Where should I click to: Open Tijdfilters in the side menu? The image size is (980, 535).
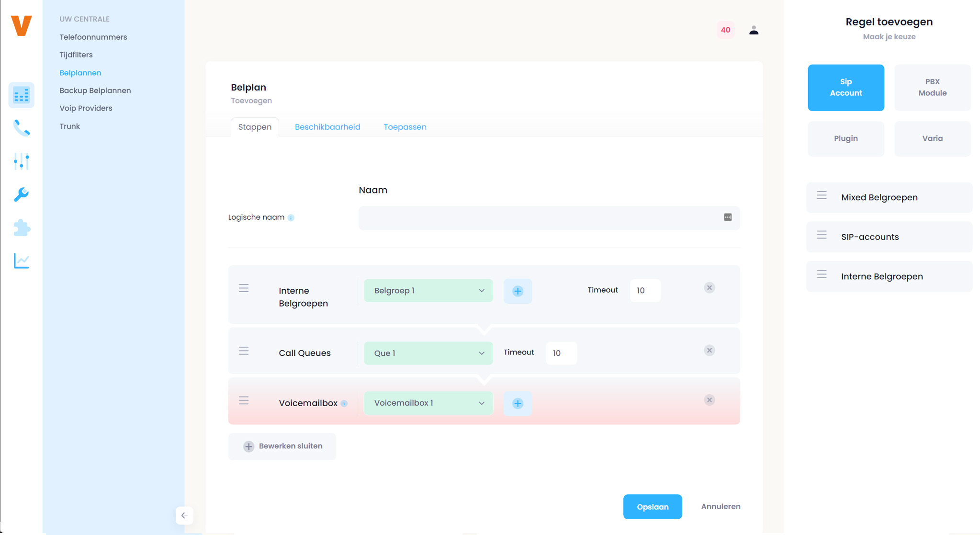(76, 55)
